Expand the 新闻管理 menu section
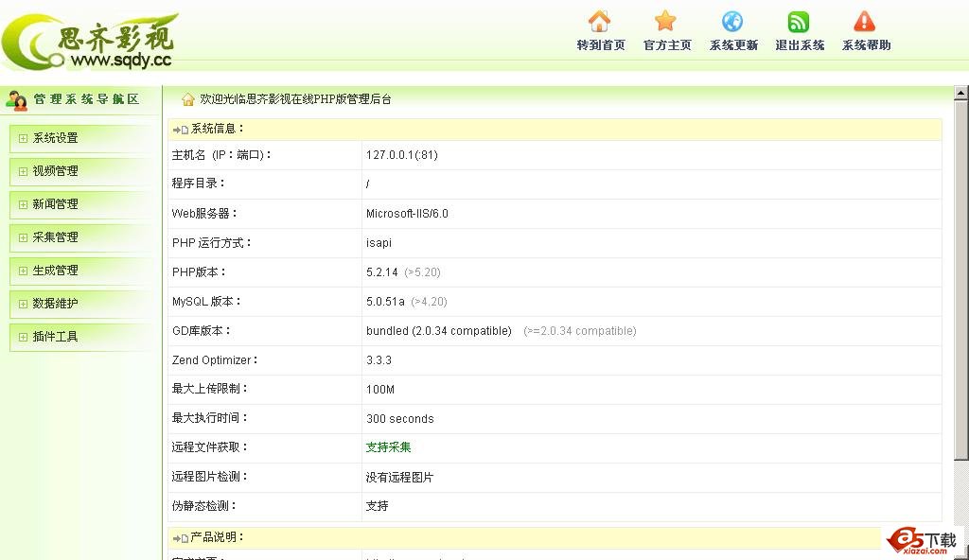This screenshot has height=560, width=969. pos(55,204)
